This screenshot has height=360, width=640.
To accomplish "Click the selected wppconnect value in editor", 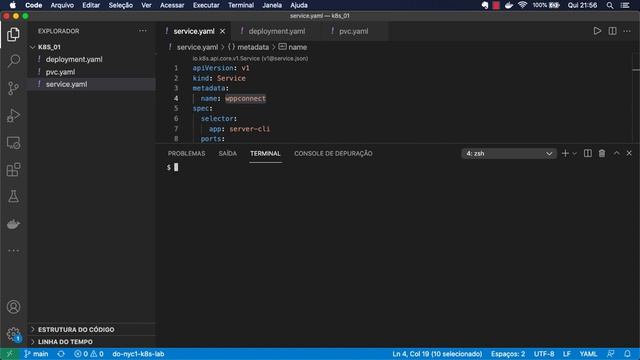I will tap(245, 98).
